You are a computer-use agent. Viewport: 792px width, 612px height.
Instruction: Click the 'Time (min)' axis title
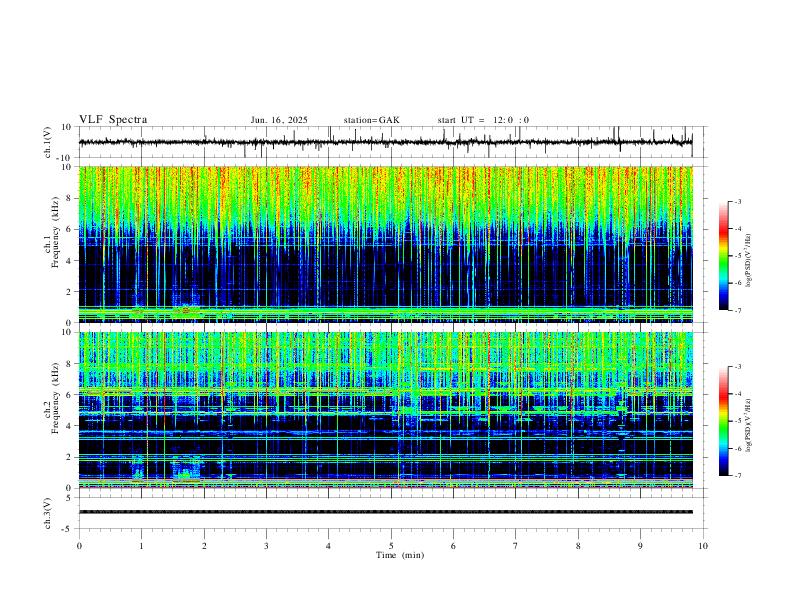pos(400,555)
